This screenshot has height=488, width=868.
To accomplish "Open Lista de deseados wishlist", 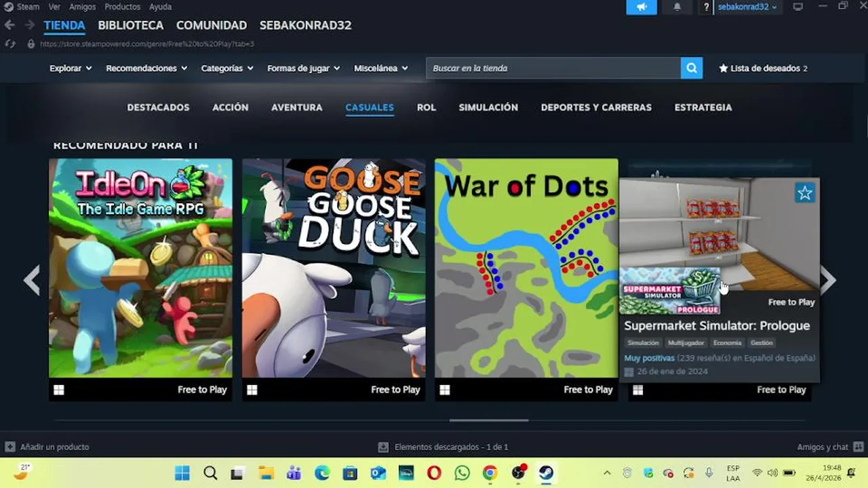I will 763,68.
